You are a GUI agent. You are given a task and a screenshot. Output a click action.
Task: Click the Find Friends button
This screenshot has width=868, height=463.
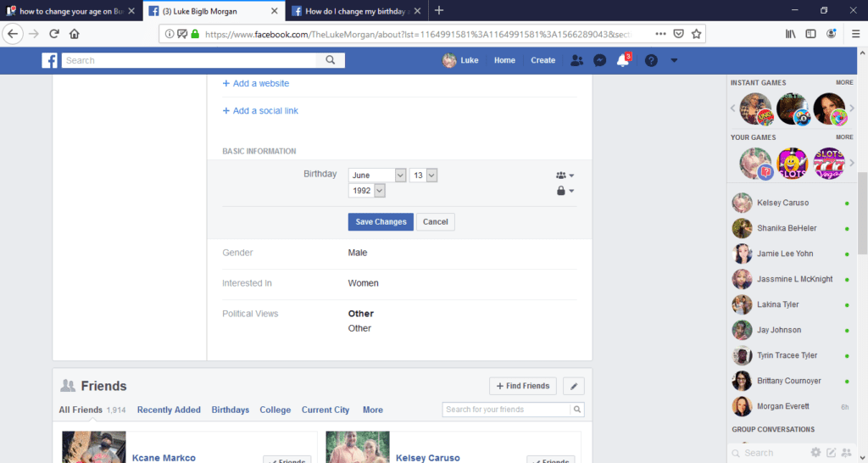(x=522, y=386)
